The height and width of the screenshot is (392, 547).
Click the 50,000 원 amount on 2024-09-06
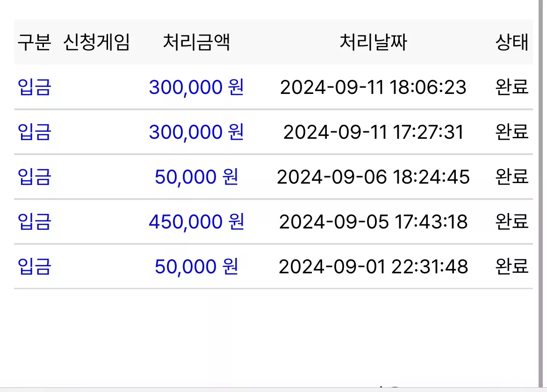point(196,177)
